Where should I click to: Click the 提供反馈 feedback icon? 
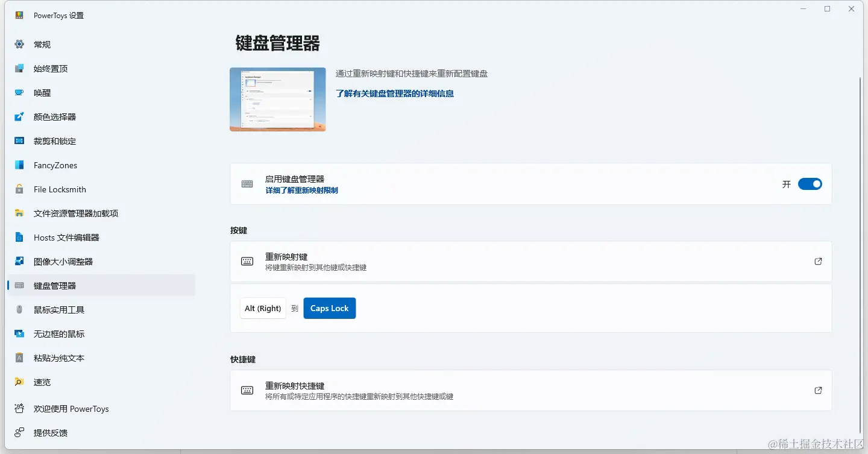19,433
